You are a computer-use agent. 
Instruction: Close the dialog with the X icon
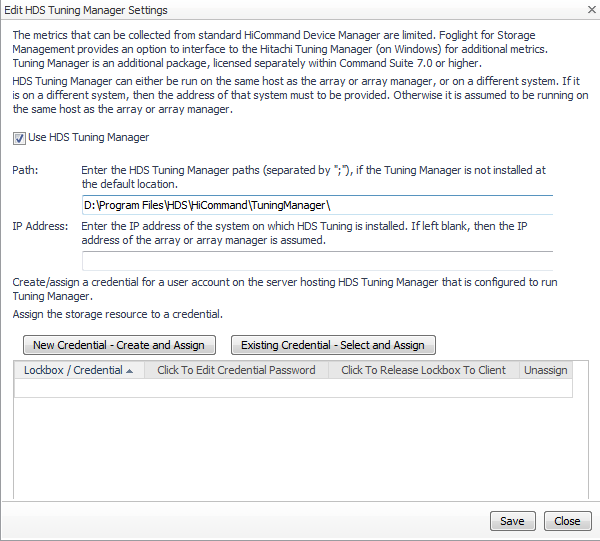coord(585,10)
